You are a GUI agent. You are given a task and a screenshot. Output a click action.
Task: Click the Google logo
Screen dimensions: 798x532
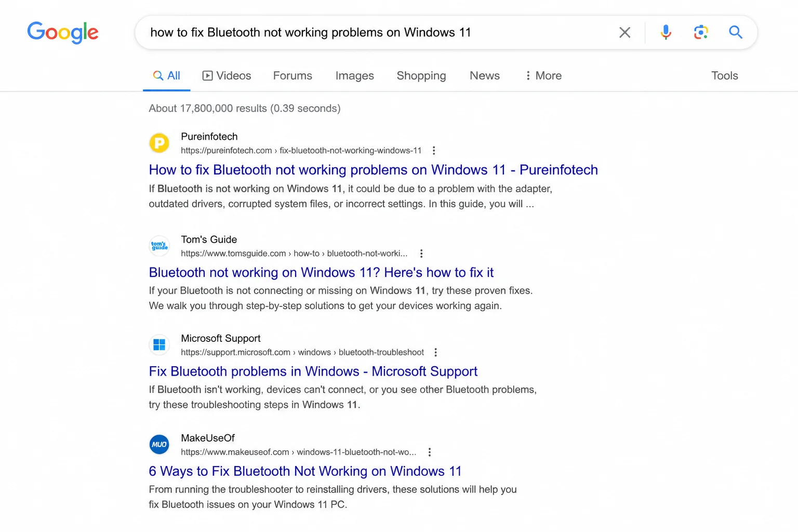tap(63, 32)
